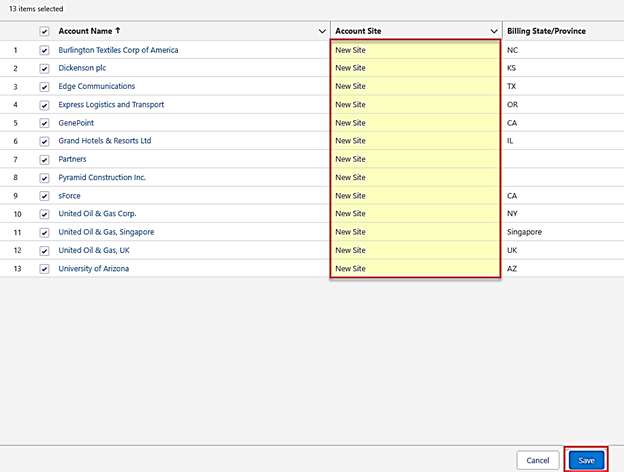Screen dimensions: 624x472
Task: Click the Cancel button
Action: [538, 460]
